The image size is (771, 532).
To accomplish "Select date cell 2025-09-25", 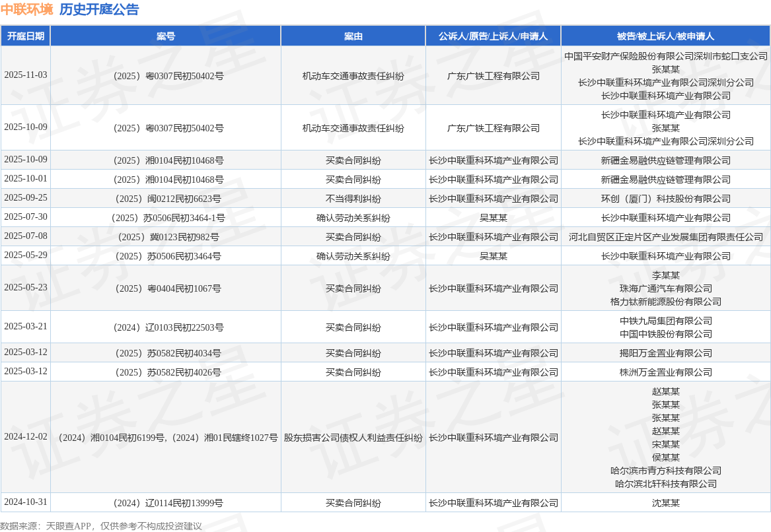I will point(26,198).
